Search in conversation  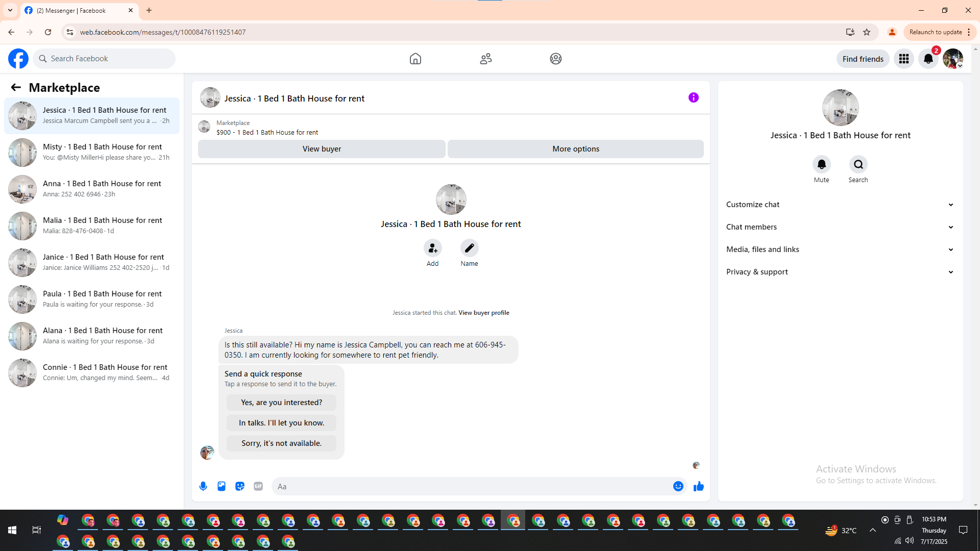coord(859,164)
